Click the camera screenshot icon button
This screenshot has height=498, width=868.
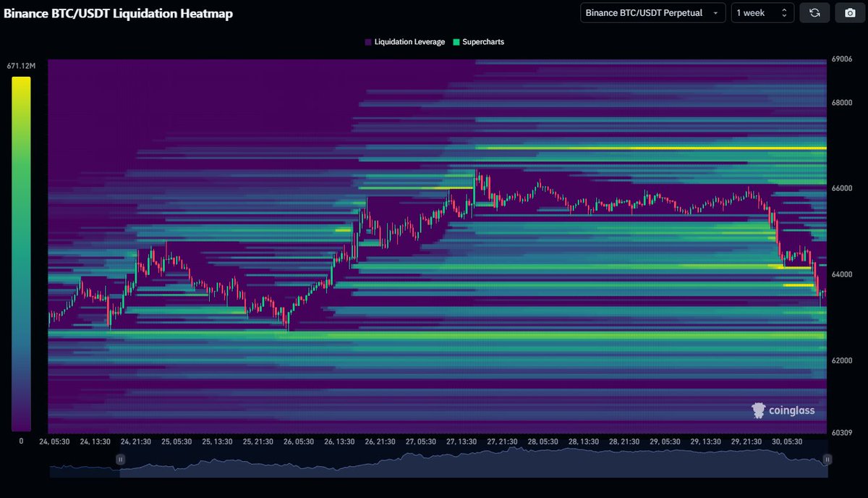850,12
